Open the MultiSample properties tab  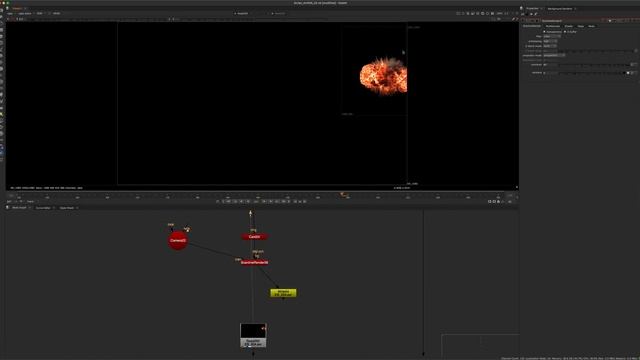click(x=553, y=26)
